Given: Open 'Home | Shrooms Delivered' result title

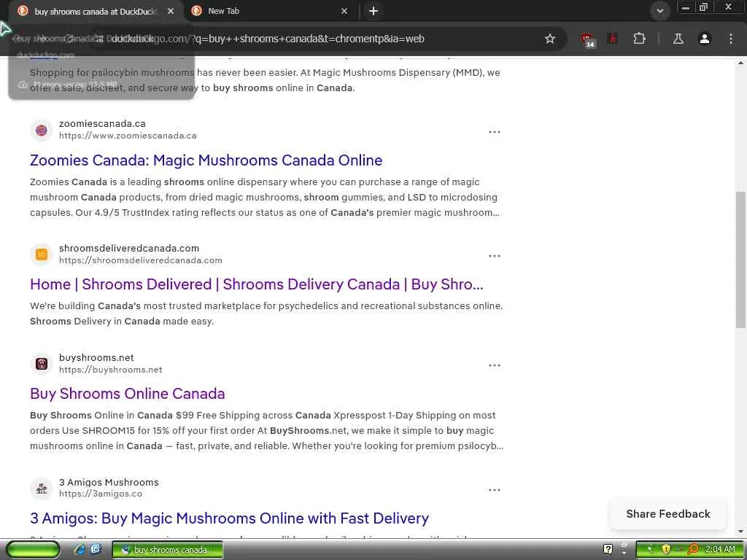Looking at the screenshot, I should pos(256,284).
